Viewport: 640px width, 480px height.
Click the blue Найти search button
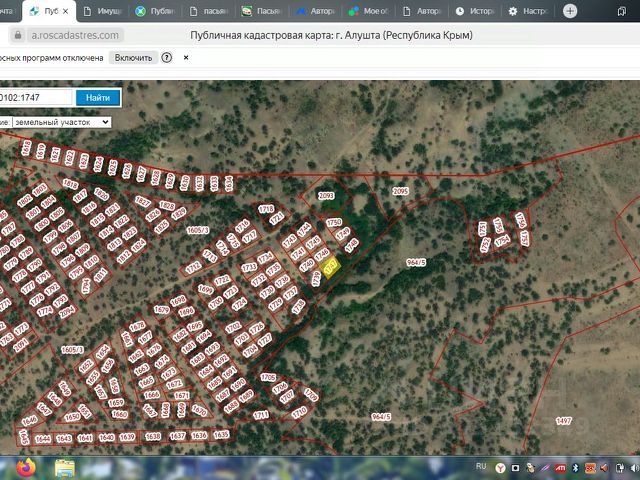pyautogui.click(x=98, y=98)
